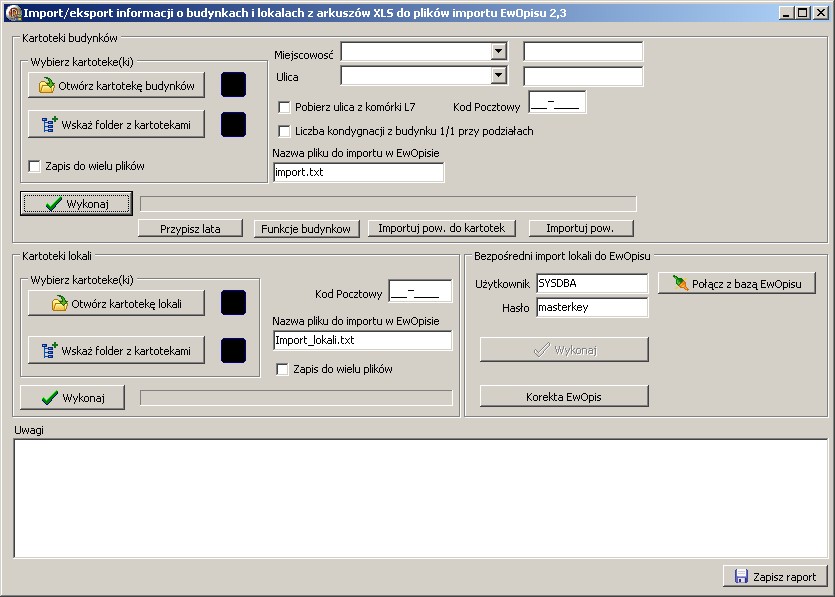Click the Import_lokali.txt file name field
This screenshot has height=597, width=835.
pos(363,340)
